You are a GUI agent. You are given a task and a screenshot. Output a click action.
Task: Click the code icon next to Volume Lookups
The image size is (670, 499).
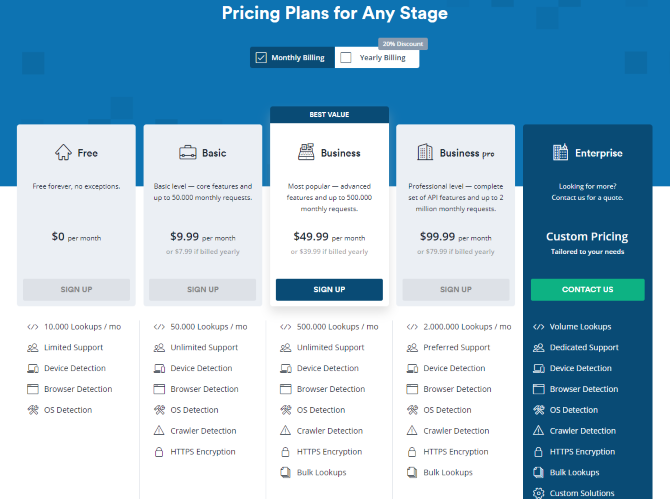[x=538, y=327]
